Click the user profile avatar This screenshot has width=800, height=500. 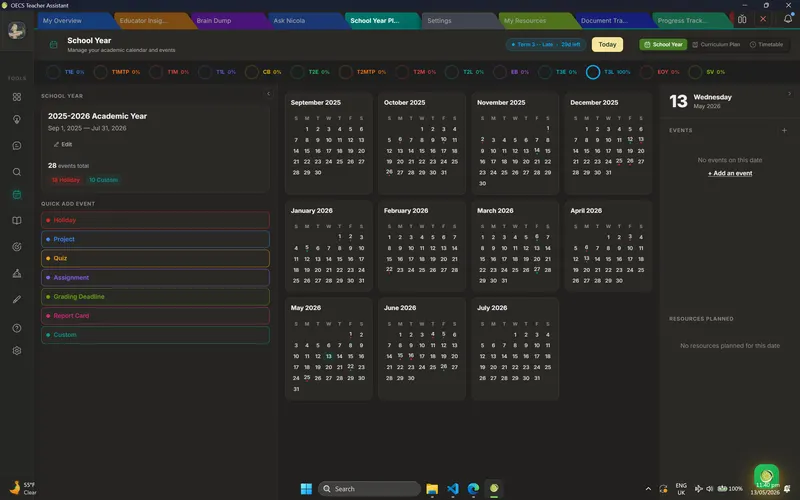point(17,31)
